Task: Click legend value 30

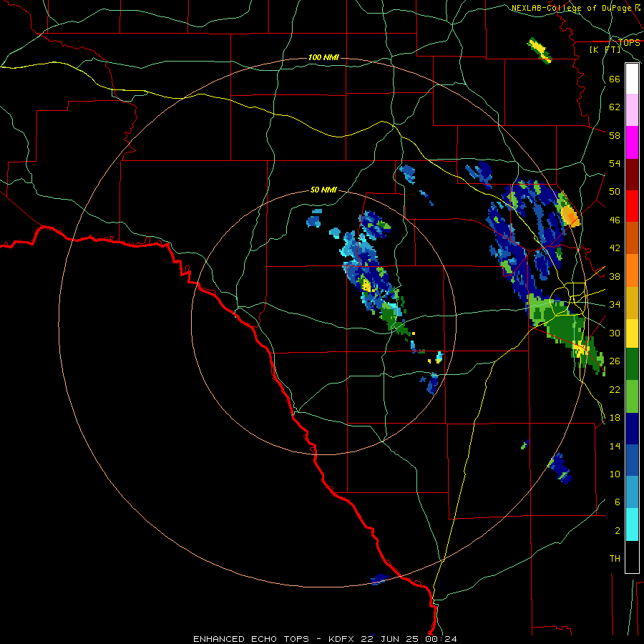Action: point(615,333)
